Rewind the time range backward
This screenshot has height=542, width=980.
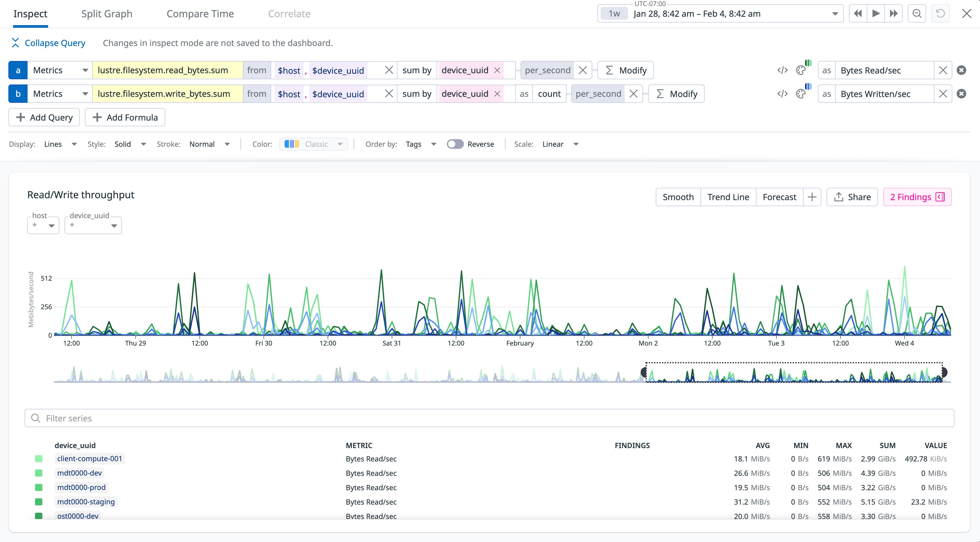(x=858, y=13)
